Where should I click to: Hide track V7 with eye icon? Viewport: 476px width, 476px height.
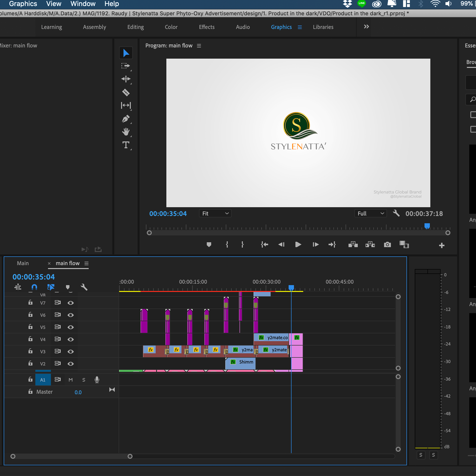pyautogui.click(x=71, y=303)
